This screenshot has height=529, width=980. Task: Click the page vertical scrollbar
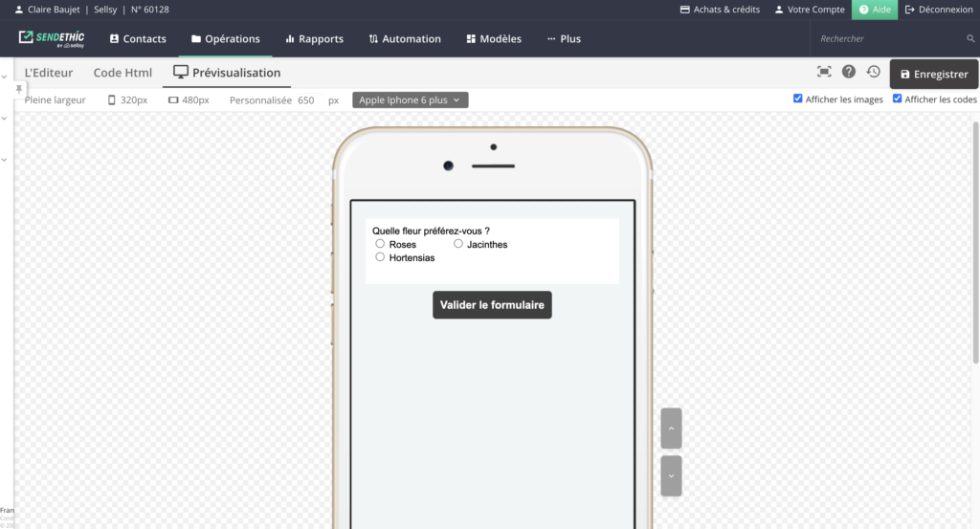point(975,242)
